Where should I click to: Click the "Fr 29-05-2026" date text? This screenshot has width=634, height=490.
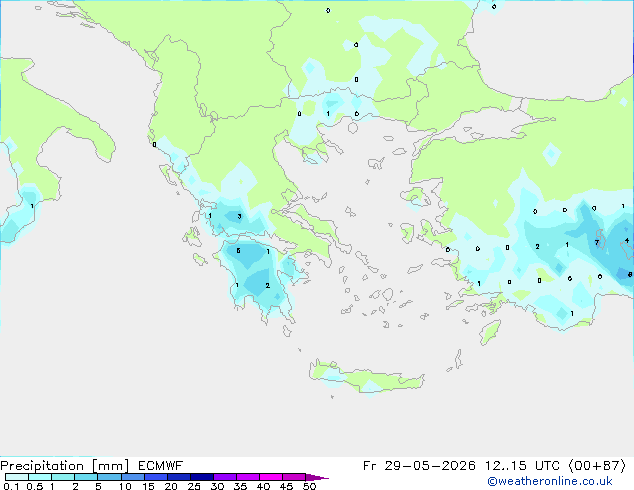coord(419,466)
